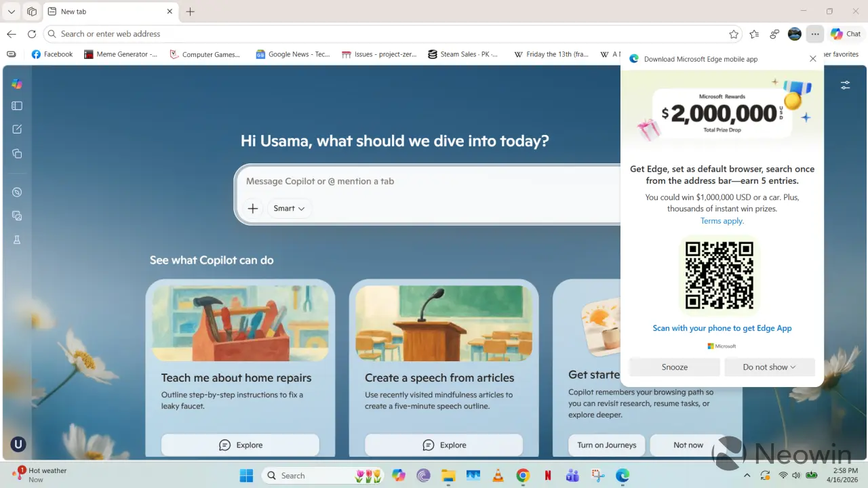Toggle add to favorites star in address bar
868x488 pixels.
point(734,33)
